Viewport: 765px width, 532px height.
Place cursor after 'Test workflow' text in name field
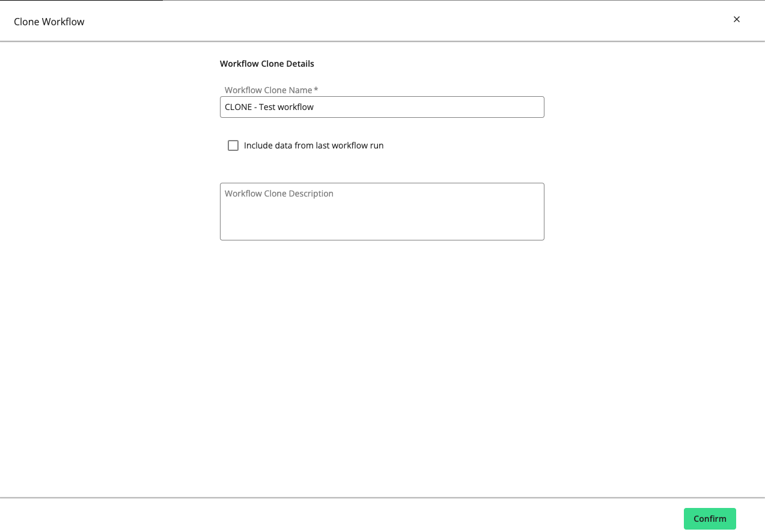(314, 107)
